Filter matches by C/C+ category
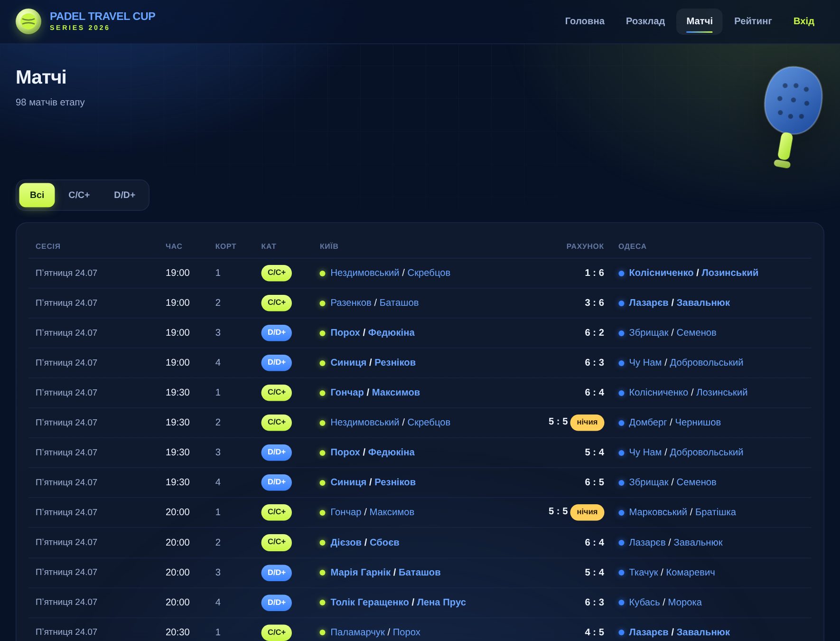The image size is (840, 641). [x=79, y=195]
